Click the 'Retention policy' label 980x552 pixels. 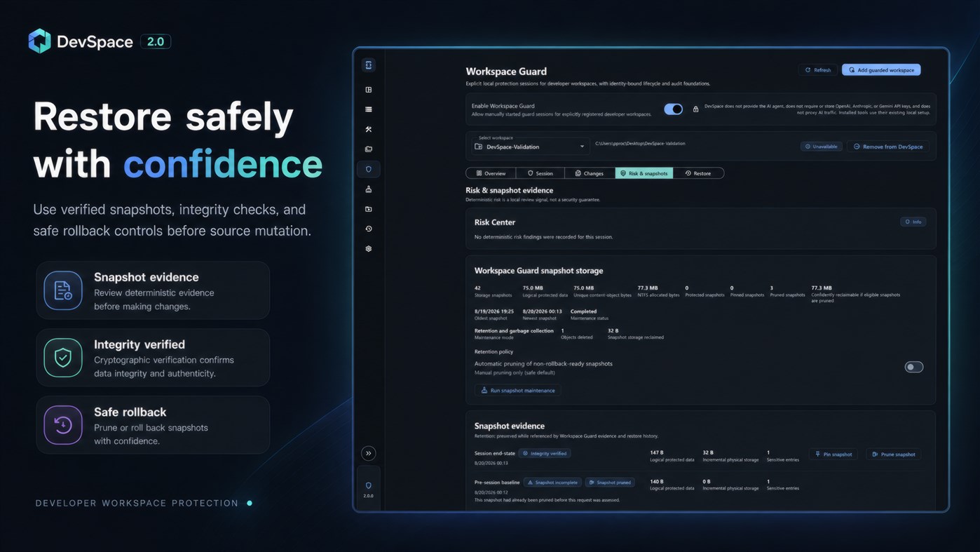pos(494,352)
